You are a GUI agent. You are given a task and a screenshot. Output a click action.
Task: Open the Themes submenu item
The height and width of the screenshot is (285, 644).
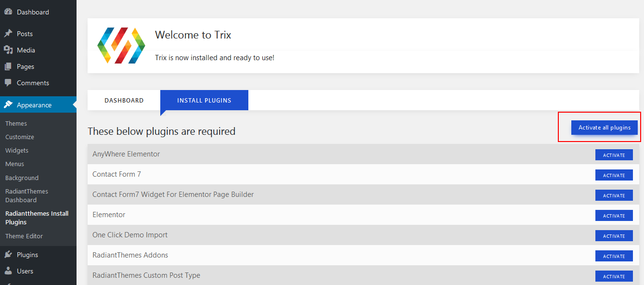pos(16,124)
